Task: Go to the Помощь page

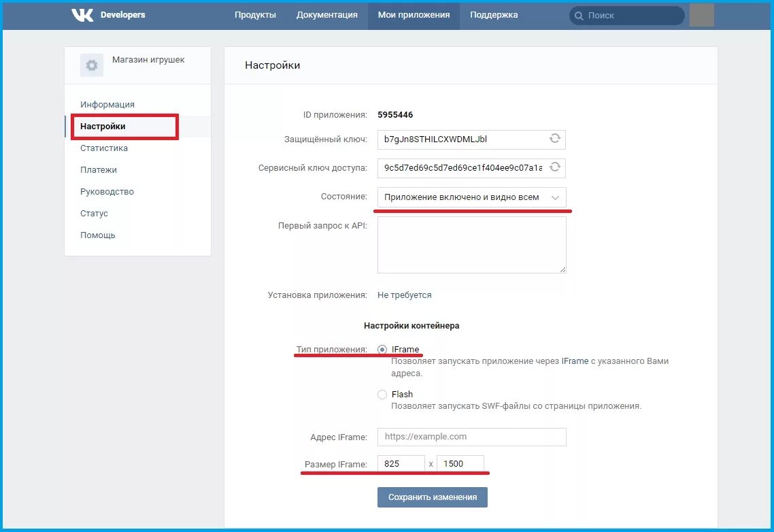Action: [x=97, y=235]
